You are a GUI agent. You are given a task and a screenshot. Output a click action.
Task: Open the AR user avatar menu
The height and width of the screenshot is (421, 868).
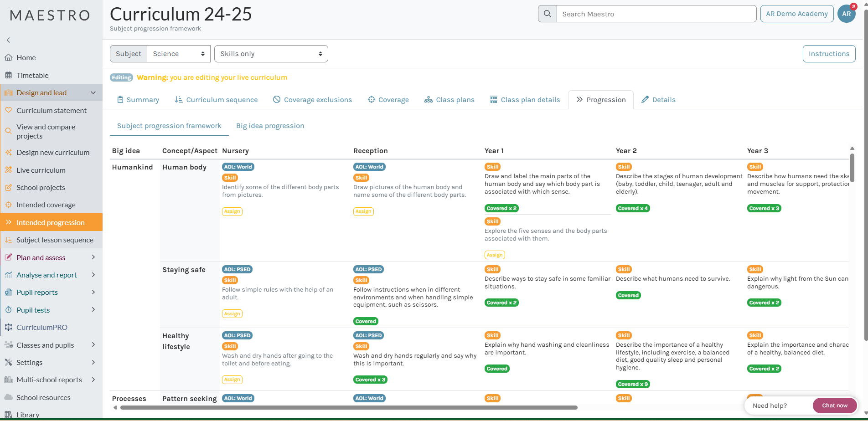pos(847,14)
